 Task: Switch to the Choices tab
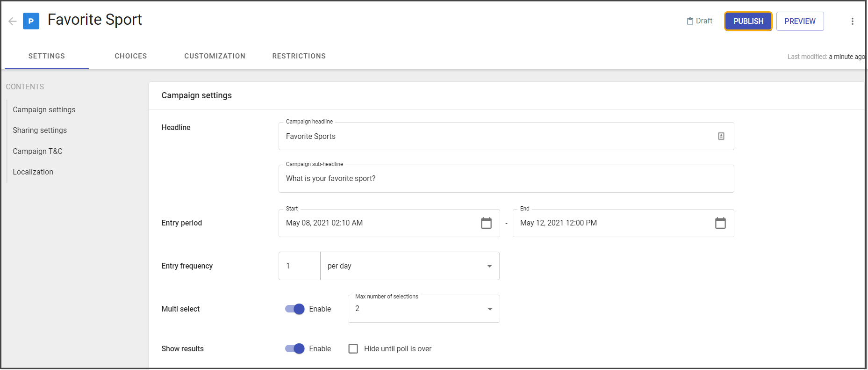[x=131, y=56]
